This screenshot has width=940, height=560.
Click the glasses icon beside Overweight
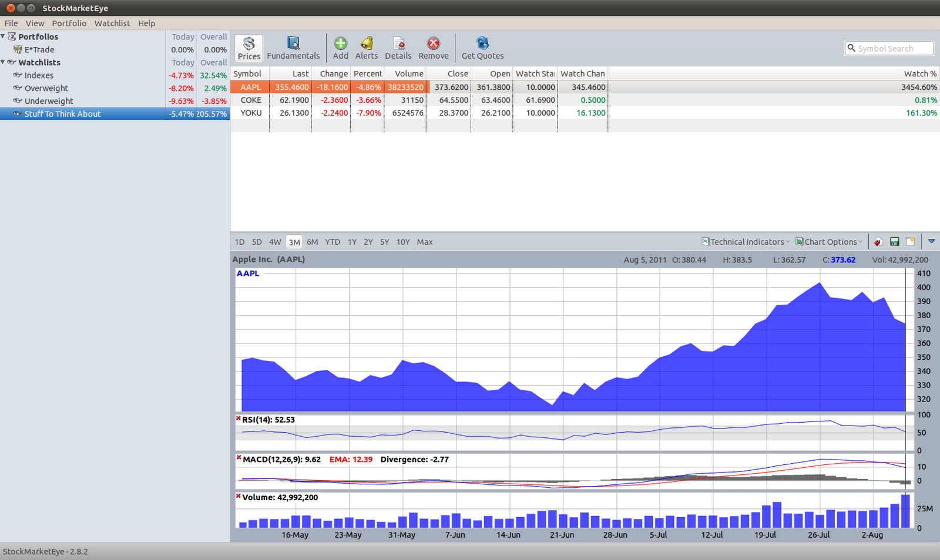18,88
